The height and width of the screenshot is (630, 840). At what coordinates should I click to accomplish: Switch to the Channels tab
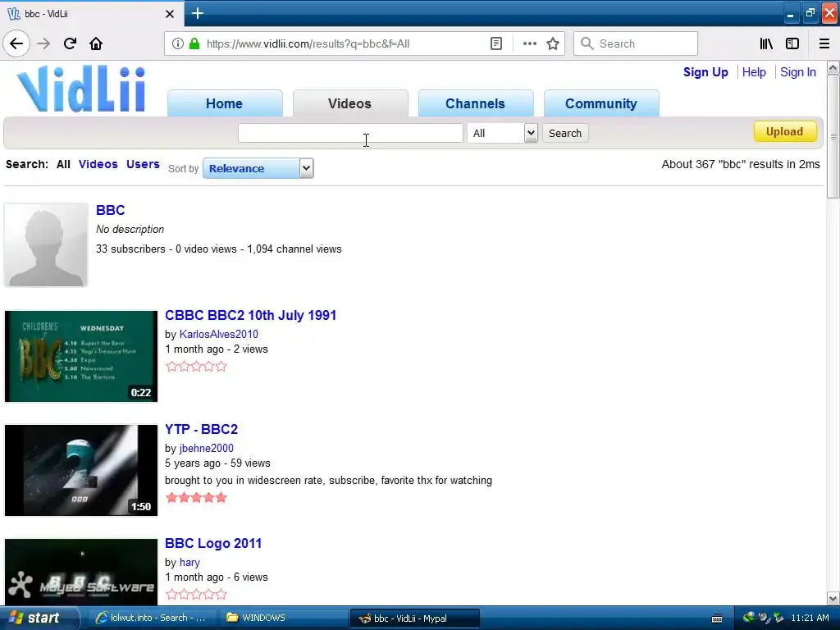coord(475,103)
